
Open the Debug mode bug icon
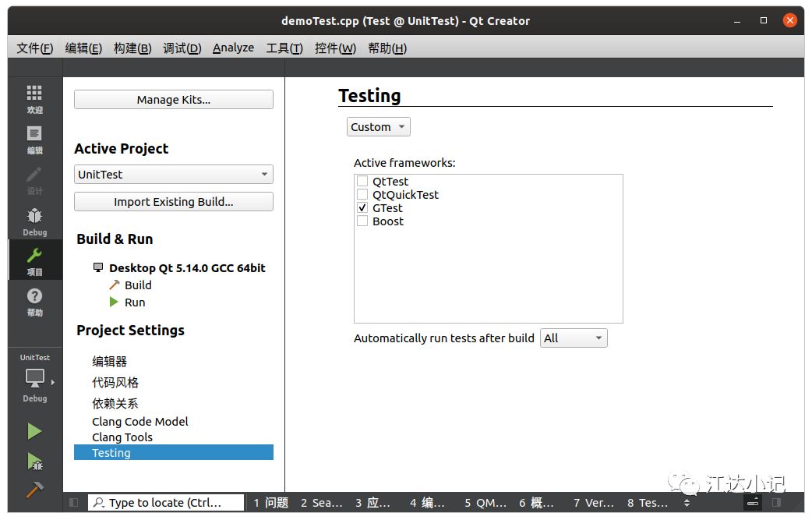click(34, 215)
